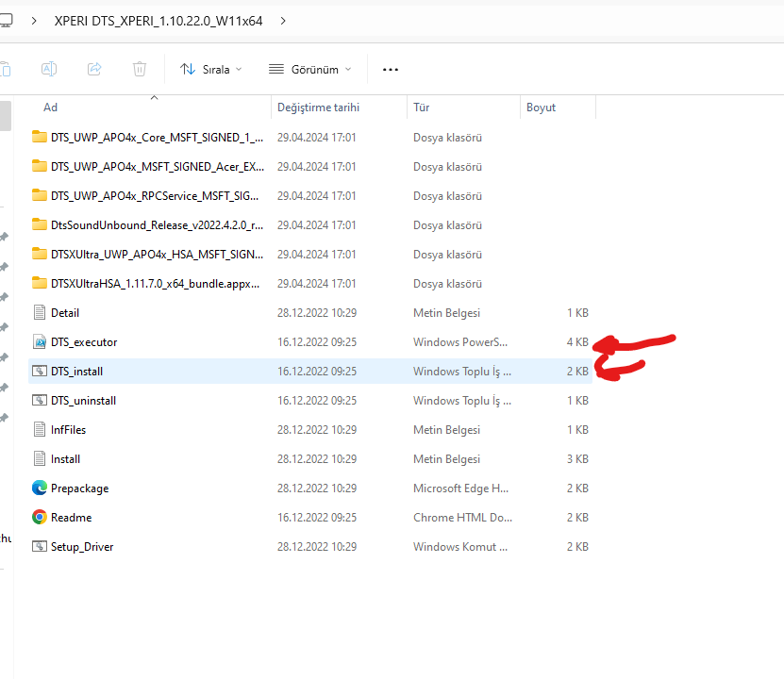
Task: Select the file name InfFiles
Action: 68,430
